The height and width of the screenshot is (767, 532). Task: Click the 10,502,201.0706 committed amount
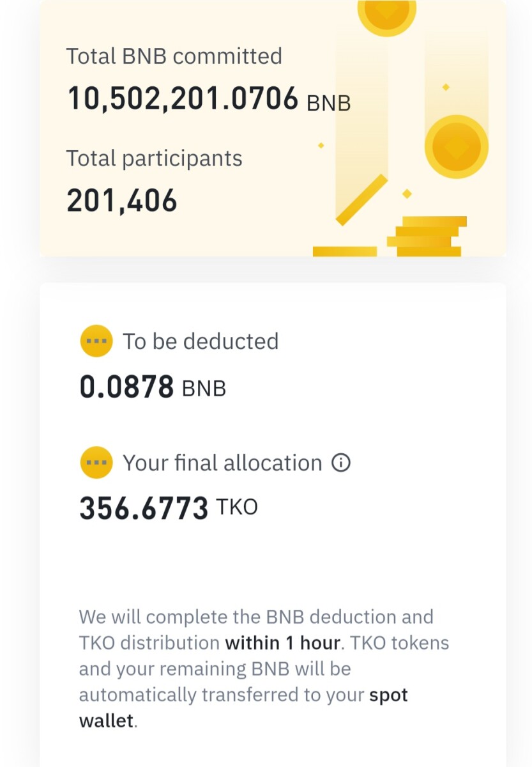(x=183, y=99)
